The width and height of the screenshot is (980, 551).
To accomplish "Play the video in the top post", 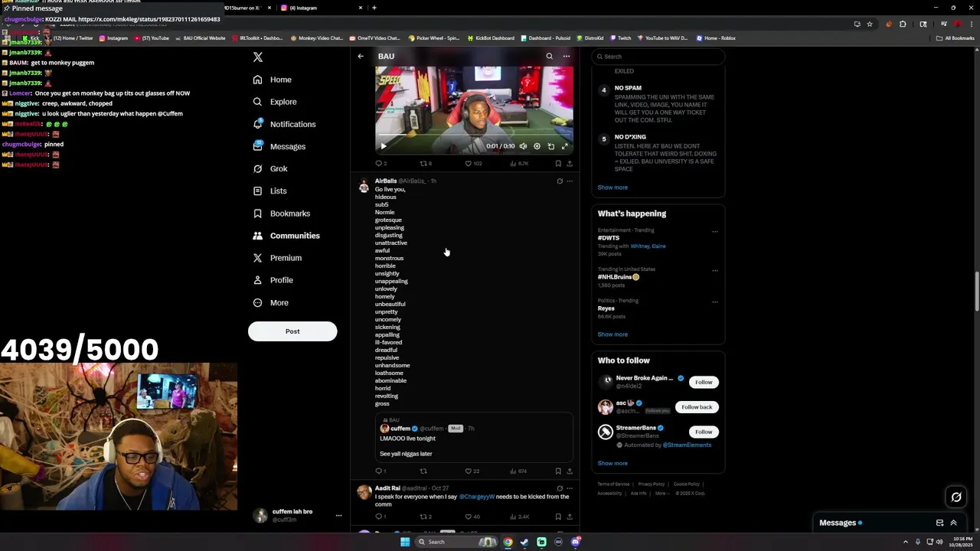I will [384, 146].
